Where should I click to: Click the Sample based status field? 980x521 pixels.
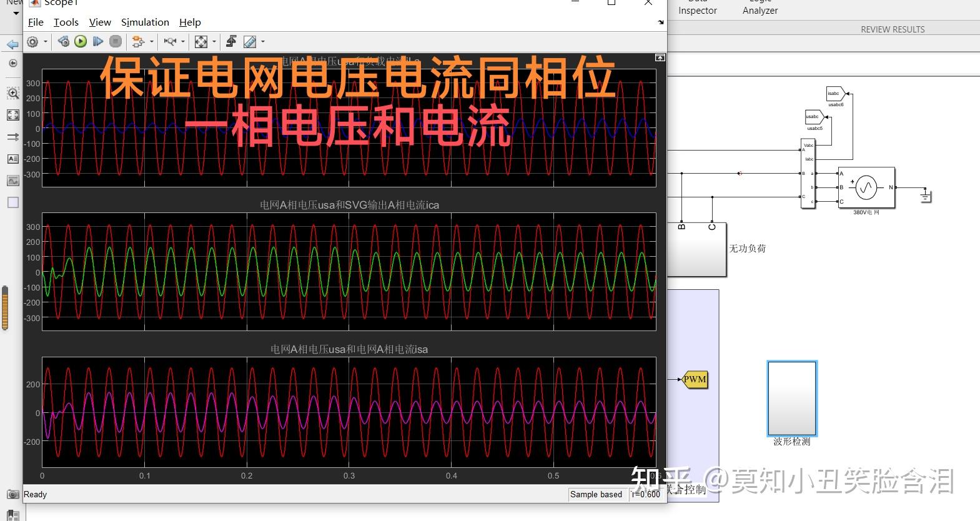pyautogui.click(x=596, y=494)
